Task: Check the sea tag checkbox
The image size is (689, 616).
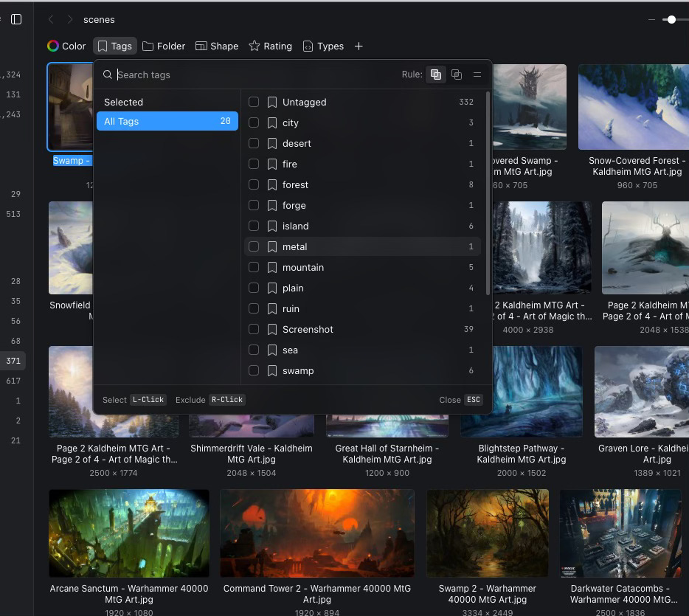Action: (254, 350)
